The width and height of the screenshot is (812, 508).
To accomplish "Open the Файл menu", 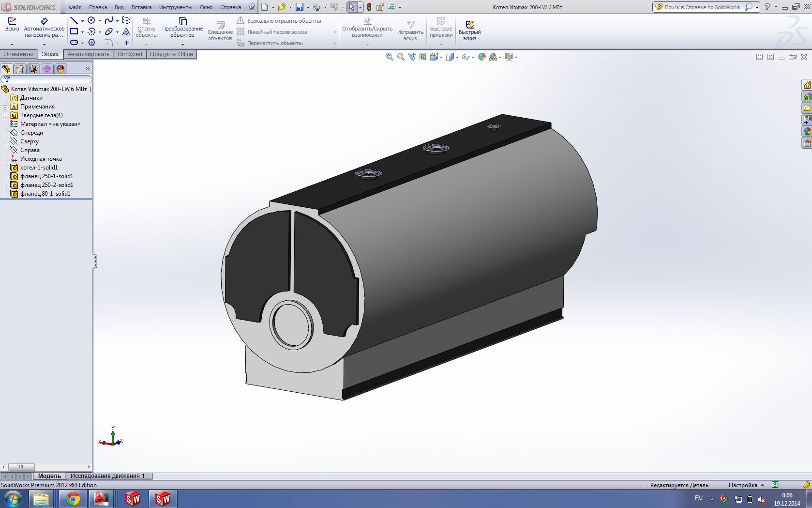I will click(75, 7).
